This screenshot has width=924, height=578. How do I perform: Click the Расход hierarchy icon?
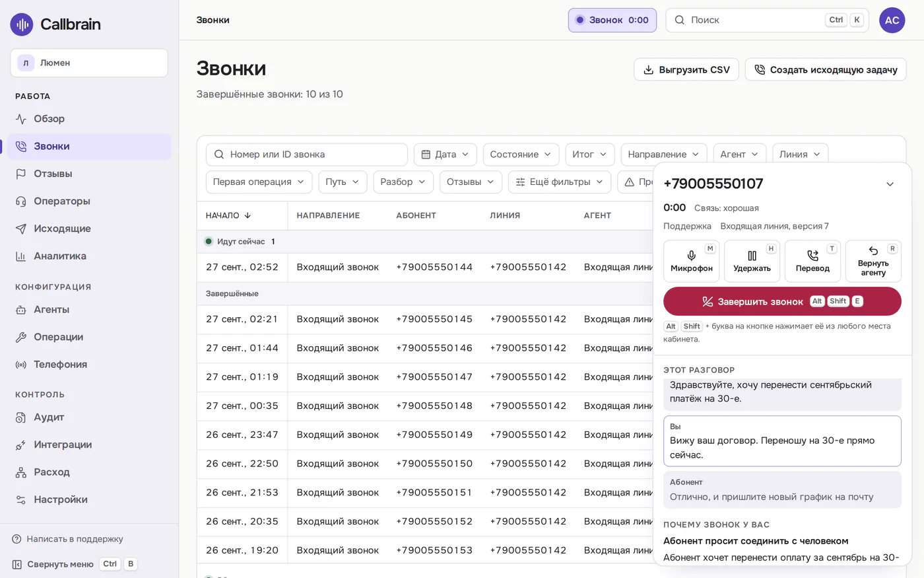point(21,472)
